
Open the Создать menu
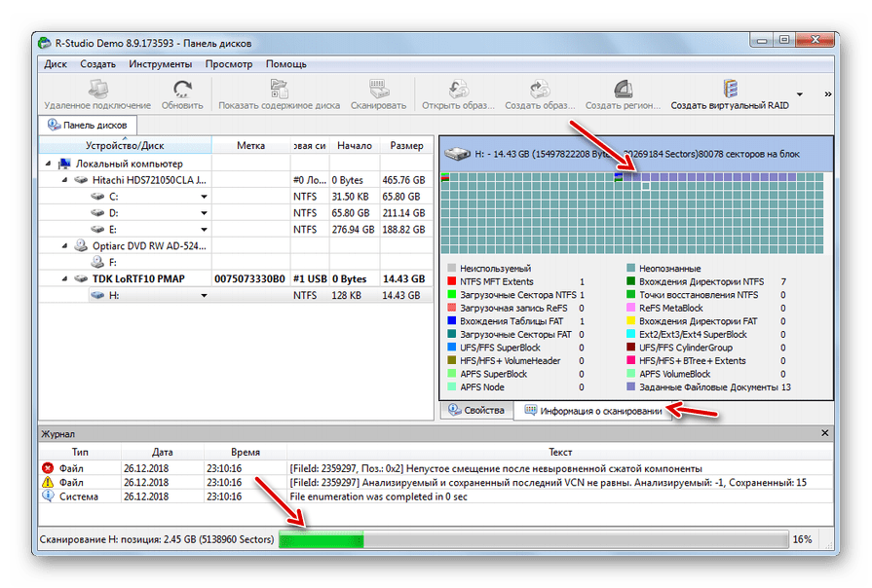[97, 64]
